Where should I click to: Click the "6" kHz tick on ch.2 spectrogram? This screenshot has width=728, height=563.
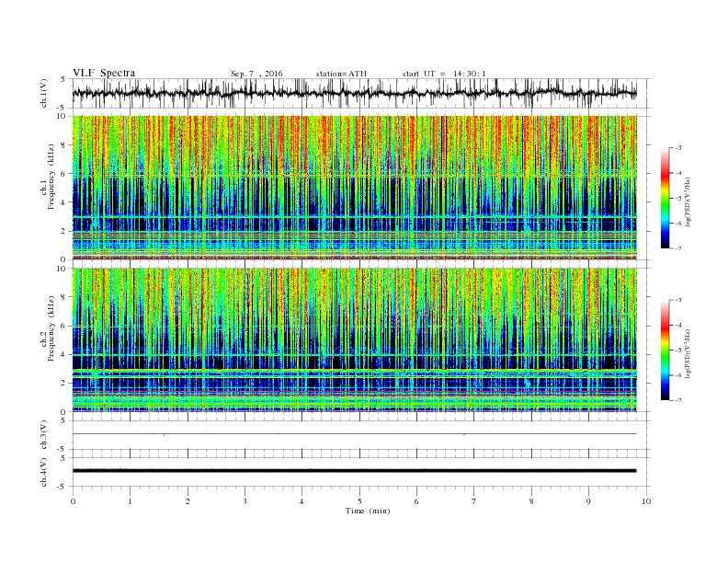64,326
